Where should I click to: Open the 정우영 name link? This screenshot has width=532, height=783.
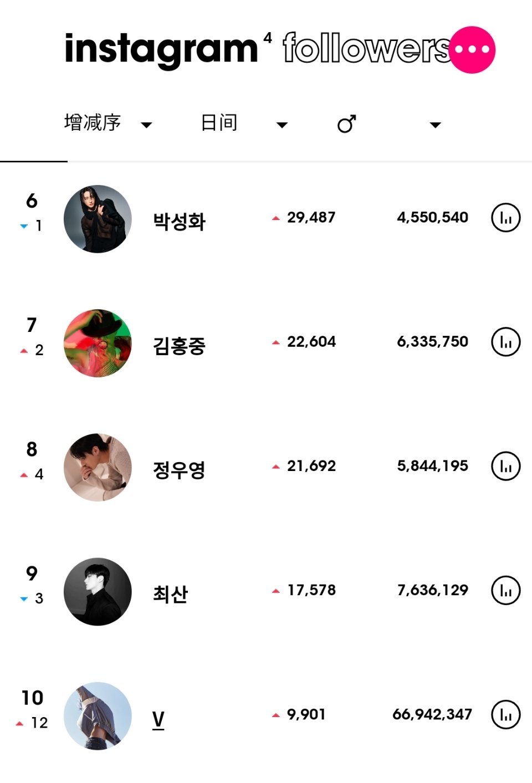click(180, 470)
